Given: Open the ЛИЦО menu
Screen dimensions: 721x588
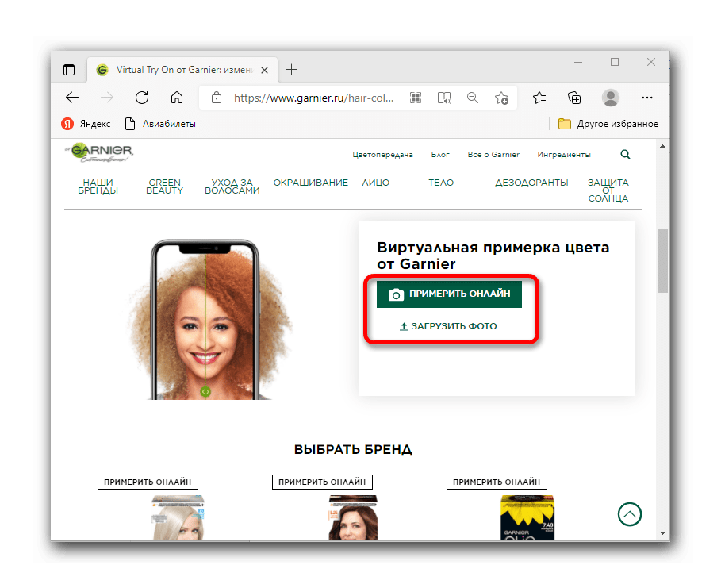Looking at the screenshot, I should pyautogui.click(x=376, y=183).
